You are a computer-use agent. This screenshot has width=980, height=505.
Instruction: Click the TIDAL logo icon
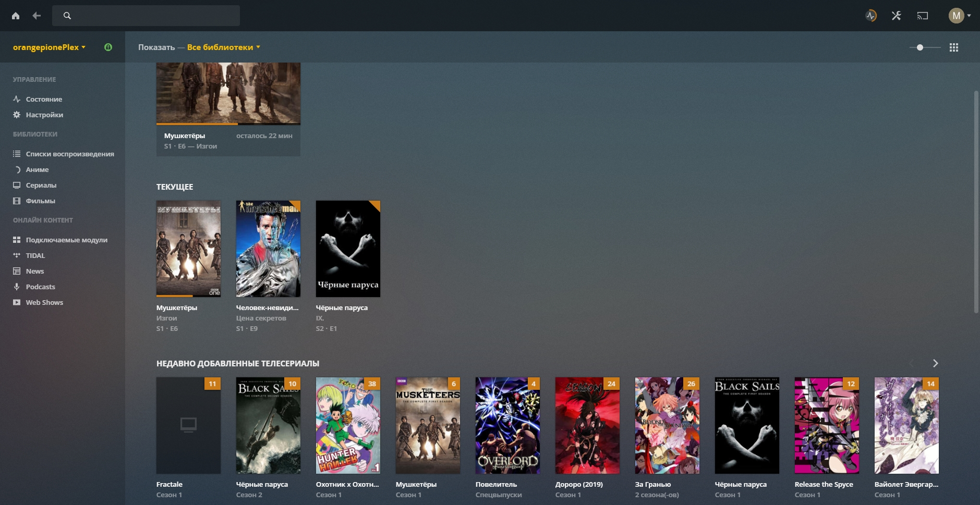coord(17,255)
